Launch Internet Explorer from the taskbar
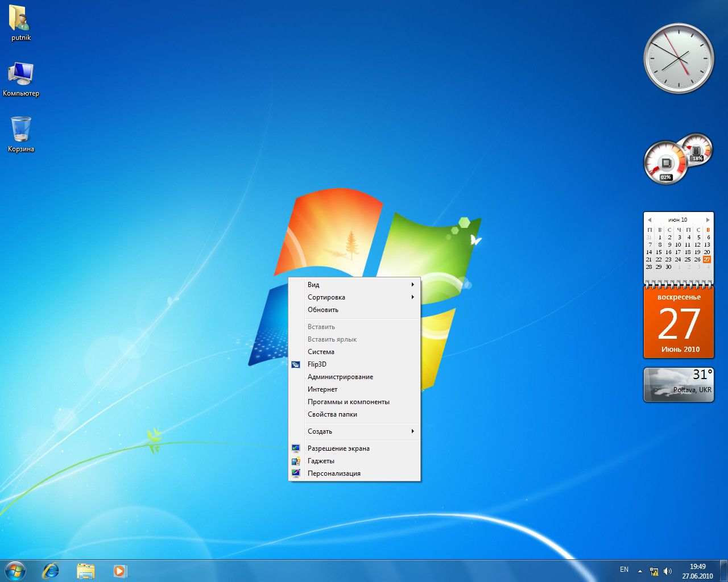Image resolution: width=728 pixels, height=582 pixels. tap(51, 570)
